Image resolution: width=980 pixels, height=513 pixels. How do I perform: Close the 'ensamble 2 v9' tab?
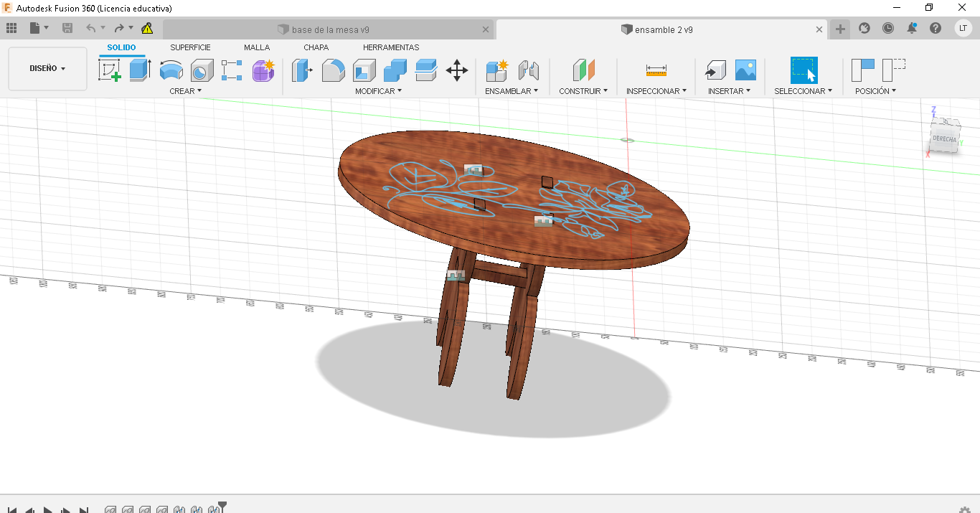pos(819,29)
